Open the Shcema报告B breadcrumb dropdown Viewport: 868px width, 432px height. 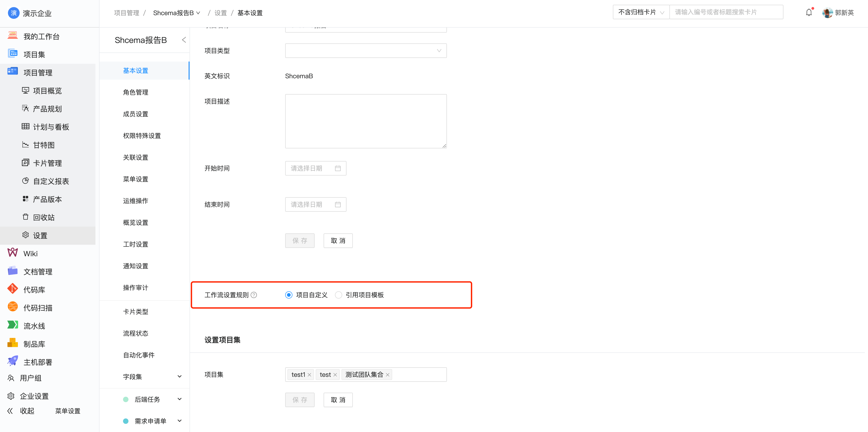pos(177,13)
